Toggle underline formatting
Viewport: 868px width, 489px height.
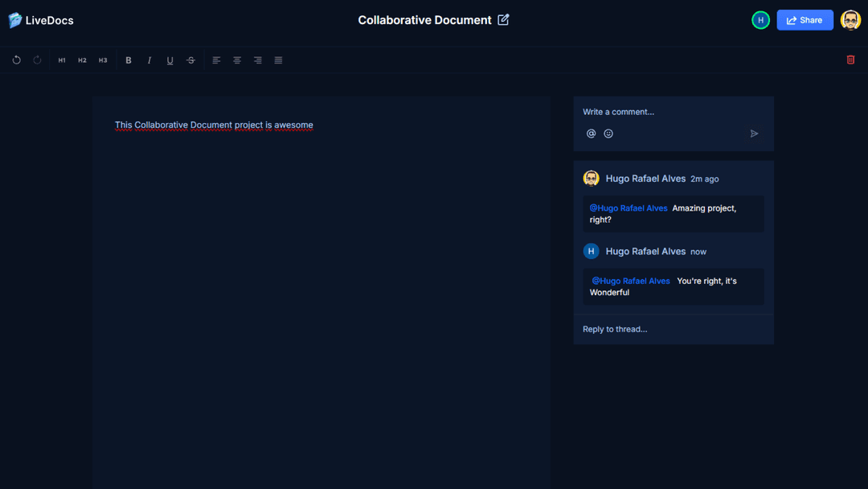[x=170, y=60]
